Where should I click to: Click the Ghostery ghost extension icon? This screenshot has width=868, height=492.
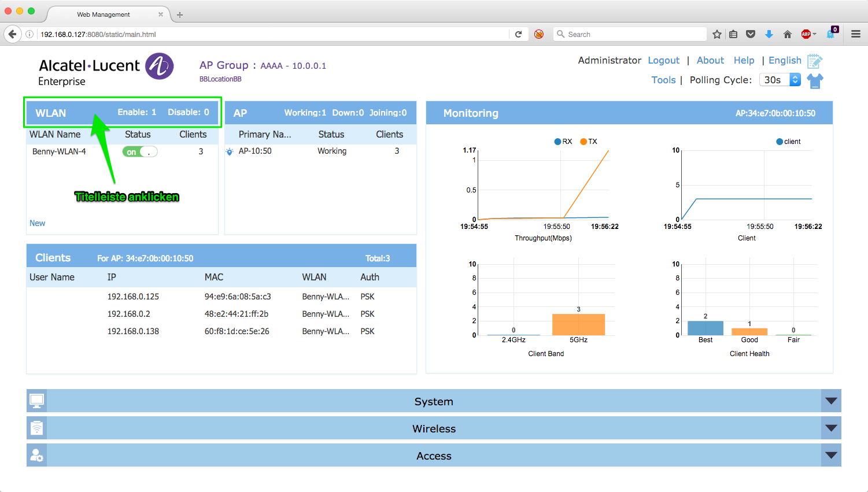click(x=831, y=34)
